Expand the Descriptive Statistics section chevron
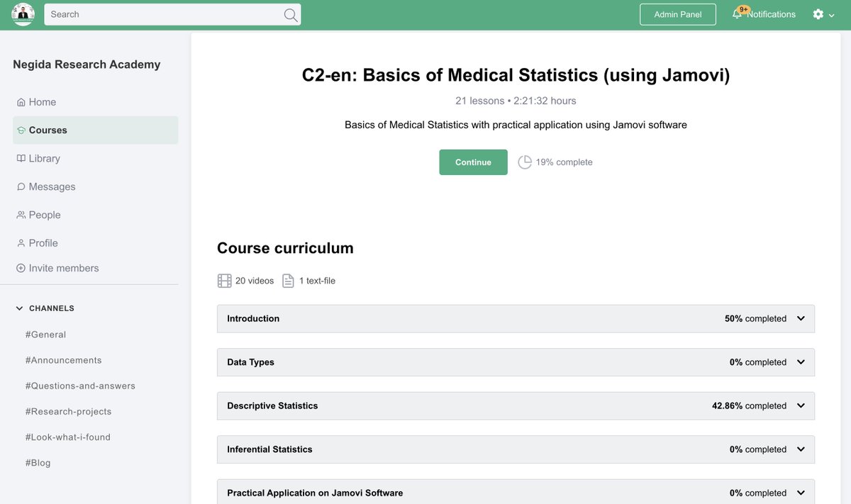Image resolution: width=851 pixels, height=504 pixels. [x=801, y=405]
